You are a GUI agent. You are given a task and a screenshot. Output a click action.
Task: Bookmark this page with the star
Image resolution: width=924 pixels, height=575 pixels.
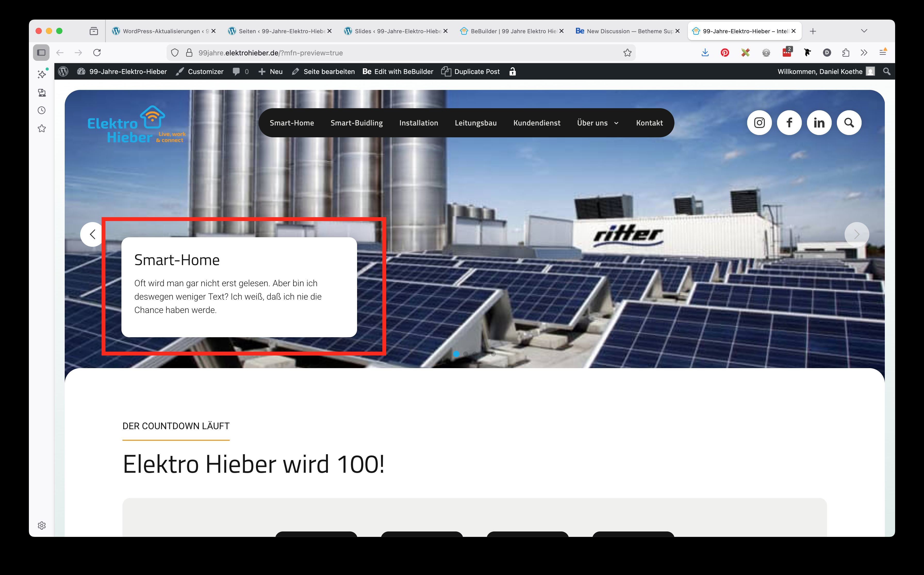(627, 53)
